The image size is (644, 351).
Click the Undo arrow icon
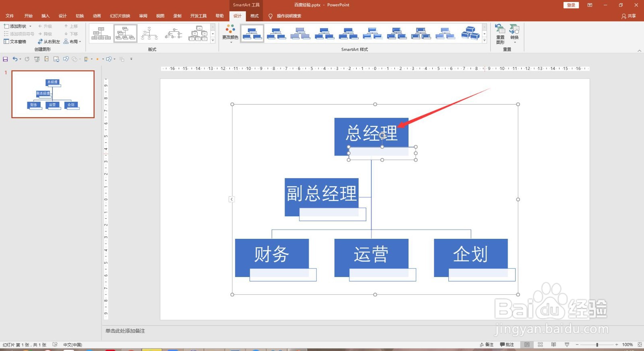[14, 59]
